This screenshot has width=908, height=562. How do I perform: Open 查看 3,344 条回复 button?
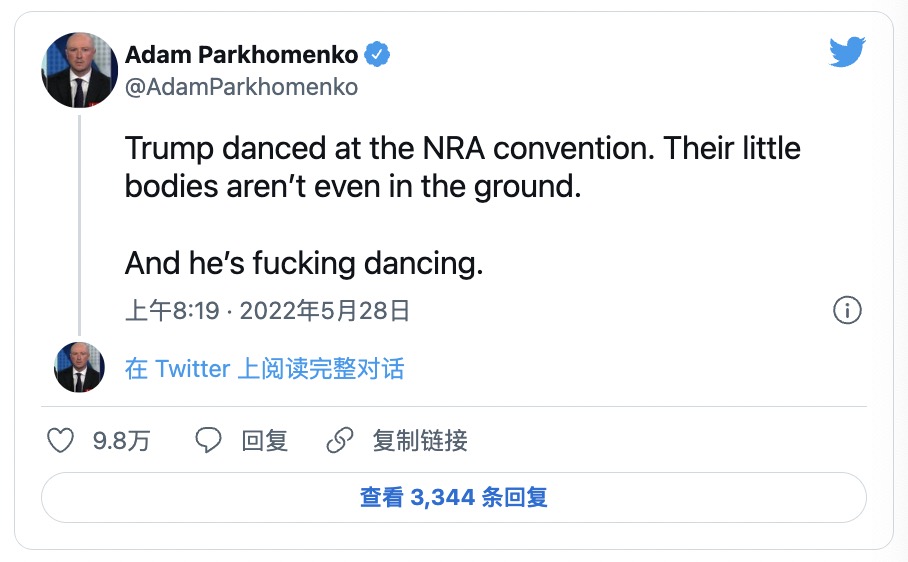(453, 497)
